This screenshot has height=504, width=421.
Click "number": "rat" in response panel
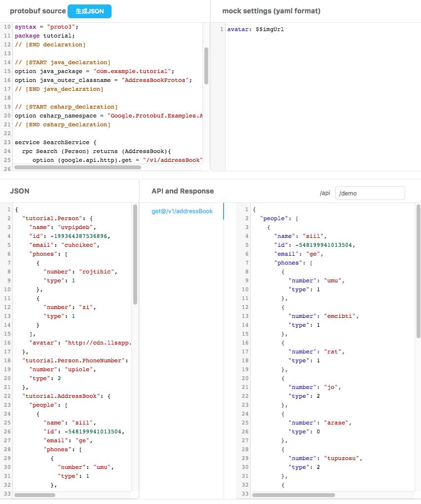pos(316,351)
